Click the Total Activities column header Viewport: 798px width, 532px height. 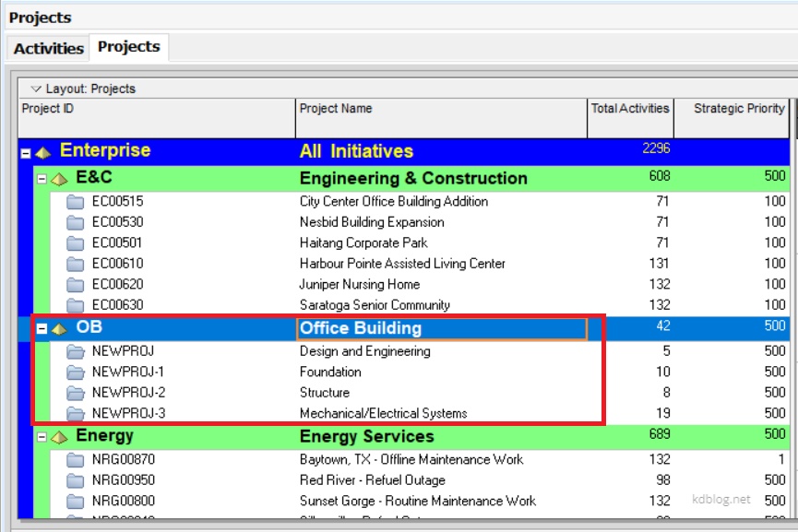click(x=630, y=109)
